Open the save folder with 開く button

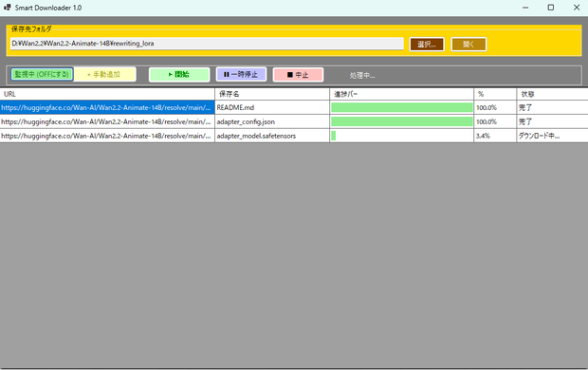pos(469,45)
